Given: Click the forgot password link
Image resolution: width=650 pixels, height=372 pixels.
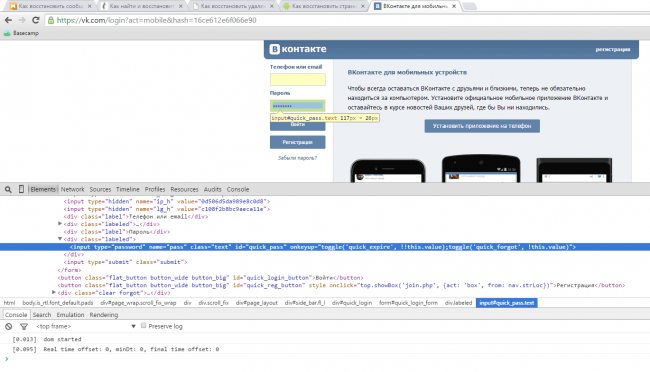Looking at the screenshot, I should point(297,158).
